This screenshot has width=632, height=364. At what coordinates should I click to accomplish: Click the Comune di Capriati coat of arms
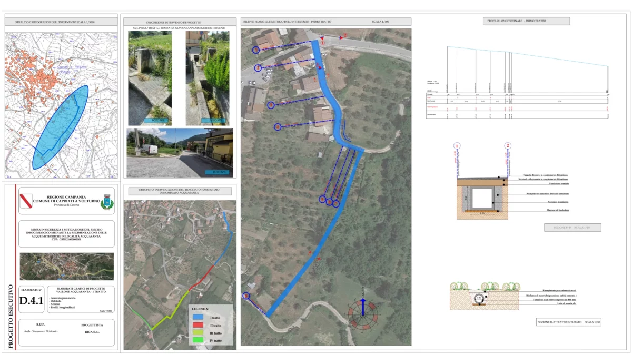(106, 201)
